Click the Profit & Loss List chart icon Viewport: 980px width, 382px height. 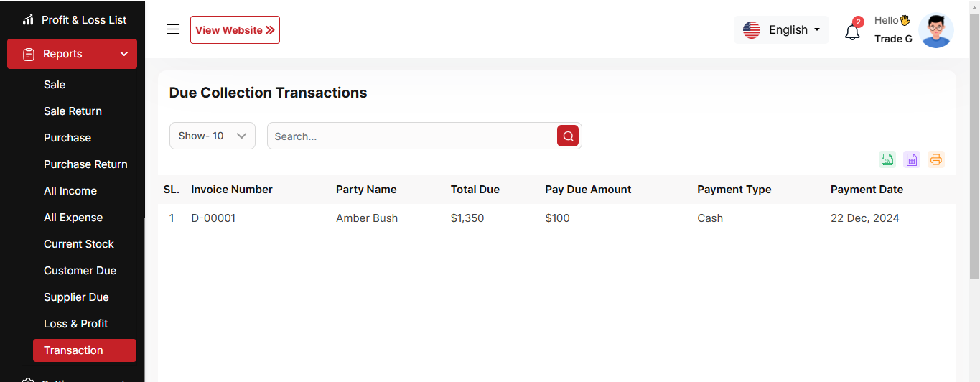pyautogui.click(x=29, y=20)
